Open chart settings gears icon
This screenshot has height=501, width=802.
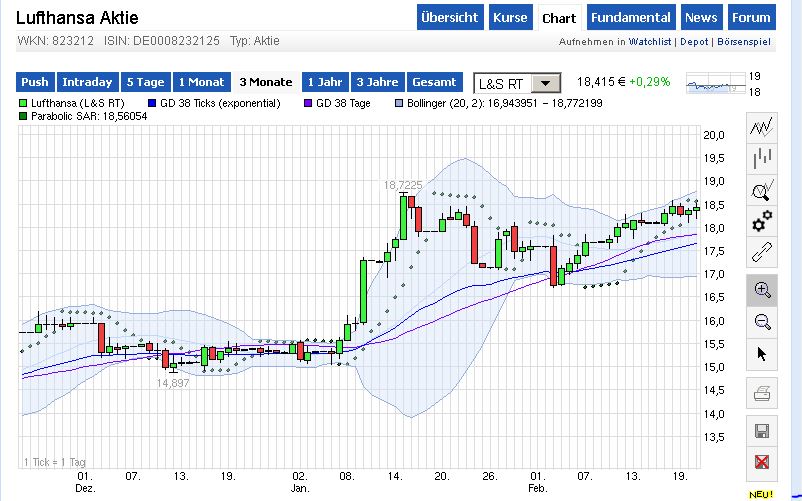(763, 220)
